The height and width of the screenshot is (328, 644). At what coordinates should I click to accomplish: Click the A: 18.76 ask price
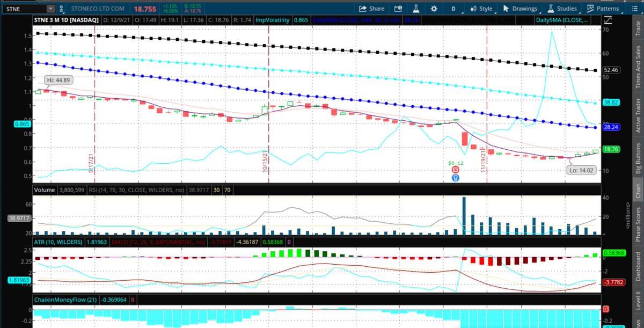pos(193,11)
